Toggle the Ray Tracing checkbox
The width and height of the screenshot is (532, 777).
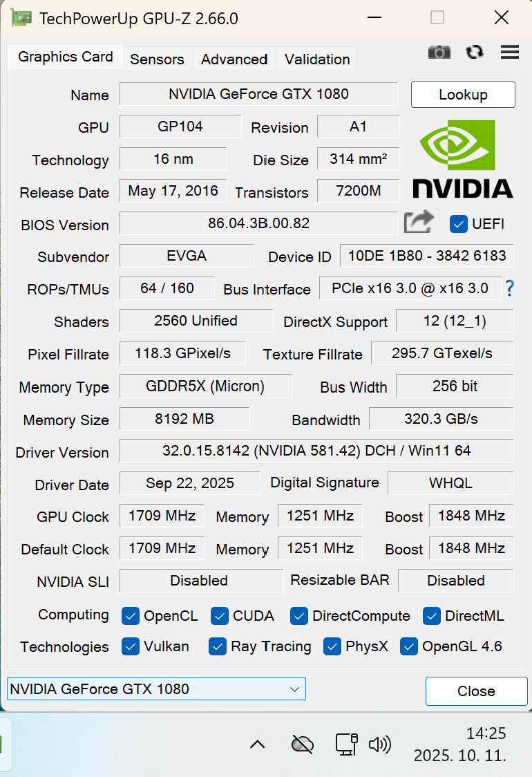(218, 647)
